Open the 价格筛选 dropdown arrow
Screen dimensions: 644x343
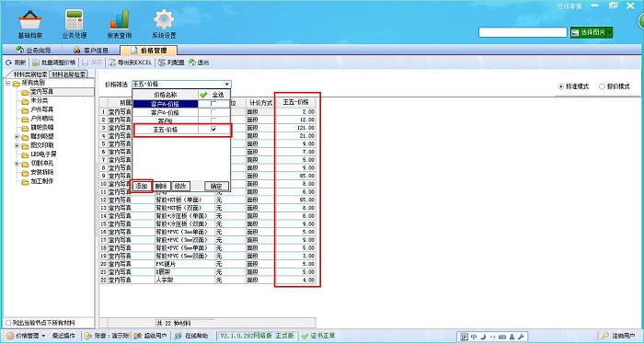[226, 84]
